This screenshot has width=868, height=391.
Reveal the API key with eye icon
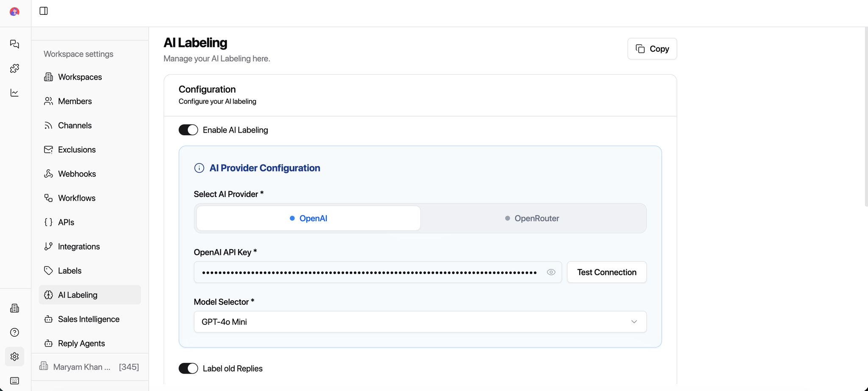point(551,272)
